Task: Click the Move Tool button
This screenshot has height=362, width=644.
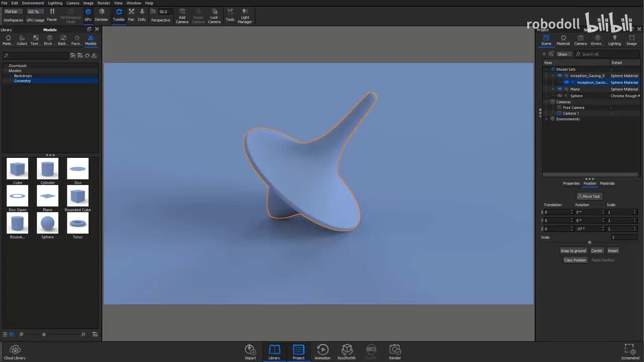Action: (589, 197)
